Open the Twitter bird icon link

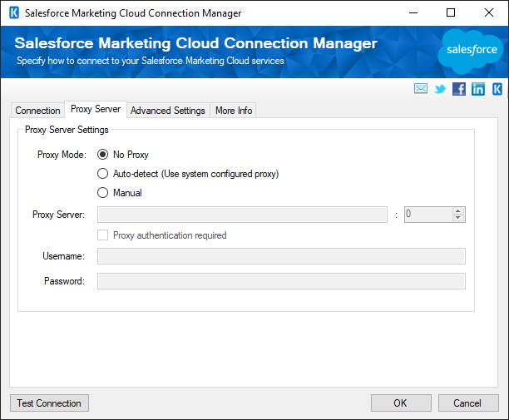tap(440, 89)
